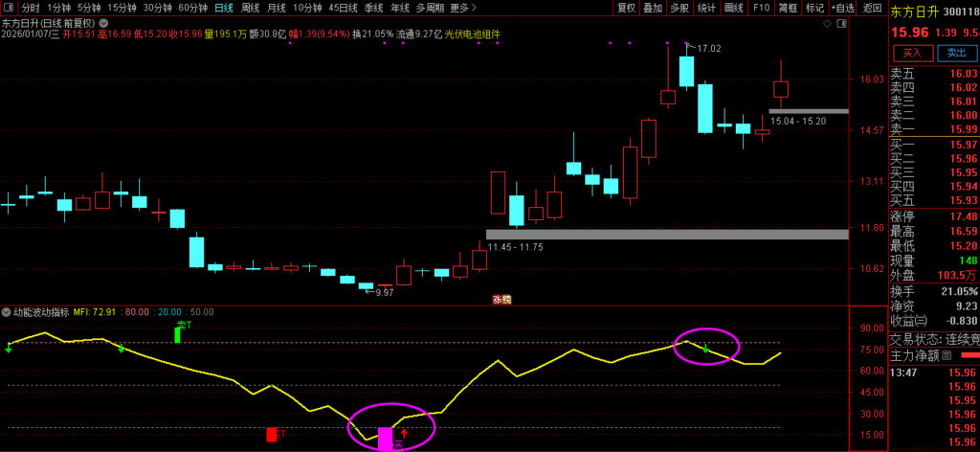The height and width of the screenshot is (452, 980).
Task: Switch to the 周线 weekly chart period
Action: (250, 8)
